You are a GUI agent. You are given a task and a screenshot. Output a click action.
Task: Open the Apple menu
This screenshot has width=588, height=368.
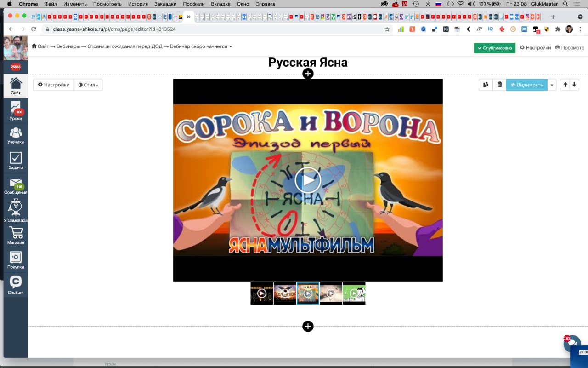10,4
